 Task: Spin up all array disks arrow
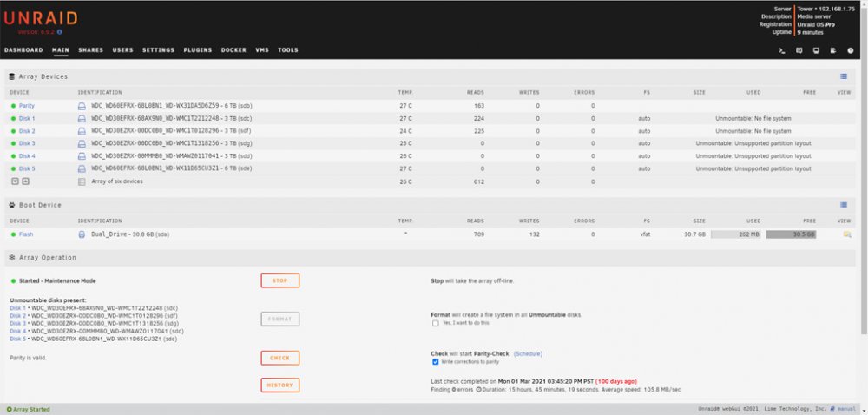point(25,181)
